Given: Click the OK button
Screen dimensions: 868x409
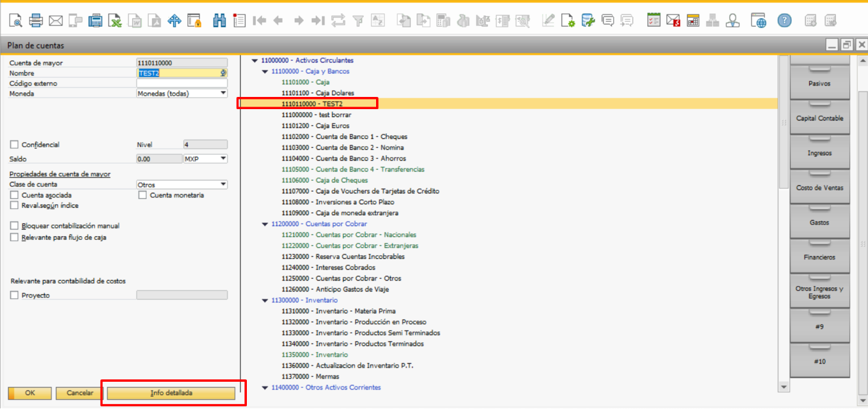Looking at the screenshot, I should pos(29,393).
